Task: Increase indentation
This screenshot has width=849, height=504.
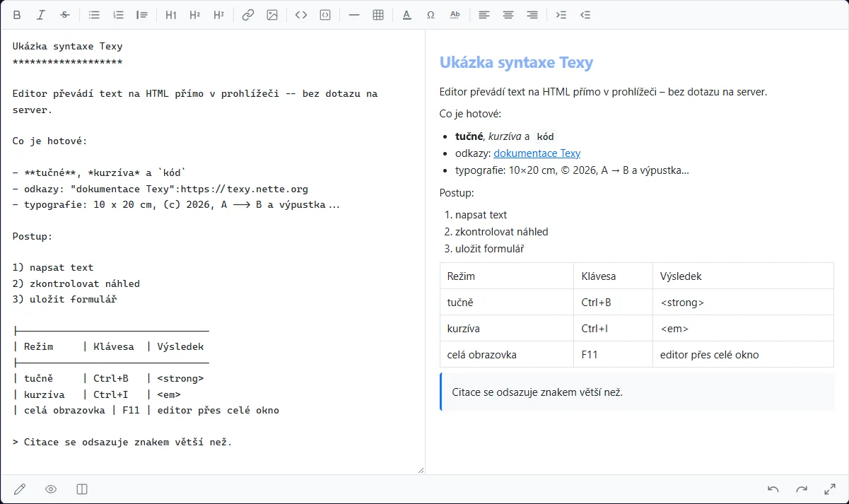Action: point(561,15)
